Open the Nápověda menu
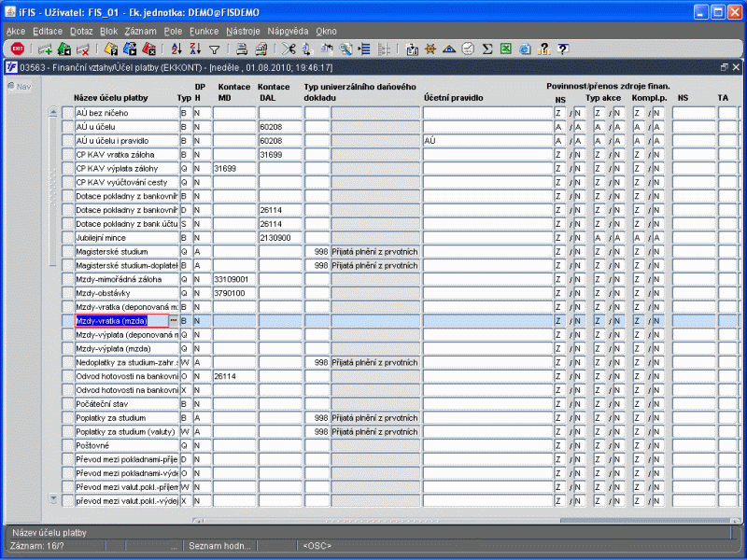The width and height of the screenshot is (747, 560). click(288, 31)
